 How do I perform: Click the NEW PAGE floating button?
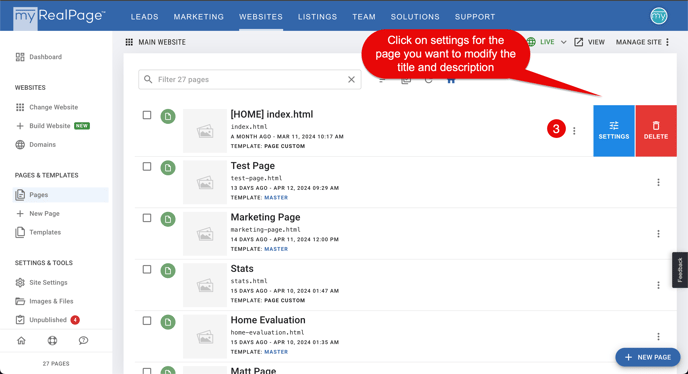648,357
